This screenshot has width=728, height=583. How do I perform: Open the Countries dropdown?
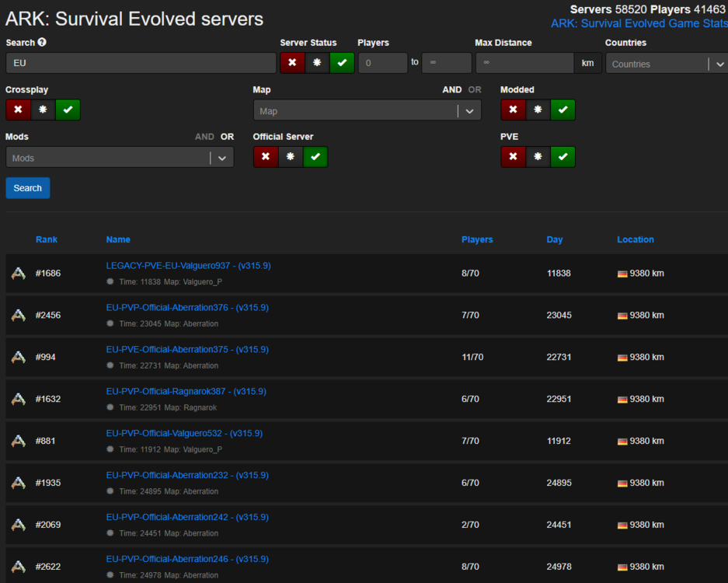coord(666,64)
